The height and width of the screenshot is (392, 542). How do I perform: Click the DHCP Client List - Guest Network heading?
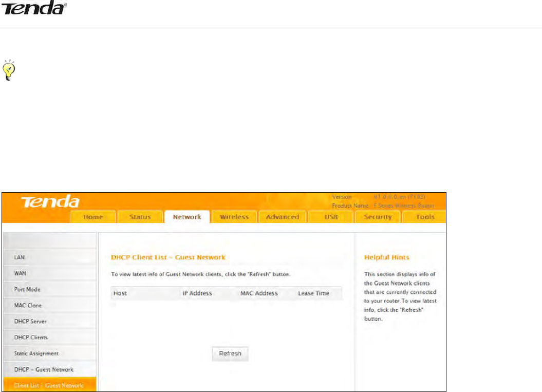(x=168, y=257)
